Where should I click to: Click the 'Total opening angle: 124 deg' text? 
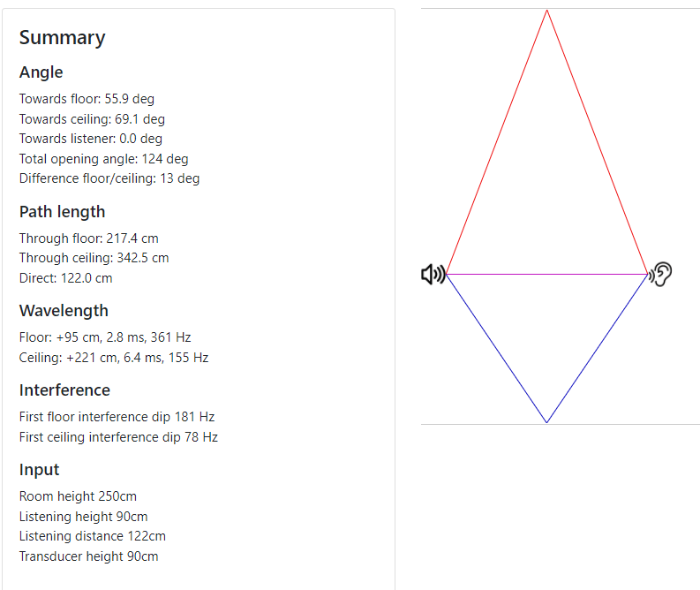point(103,159)
